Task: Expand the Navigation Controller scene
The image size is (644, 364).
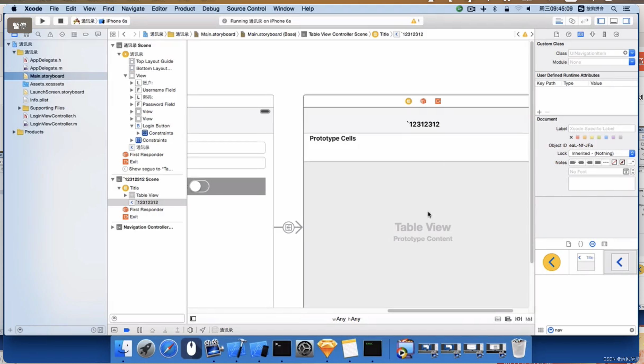Action: tap(113, 227)
